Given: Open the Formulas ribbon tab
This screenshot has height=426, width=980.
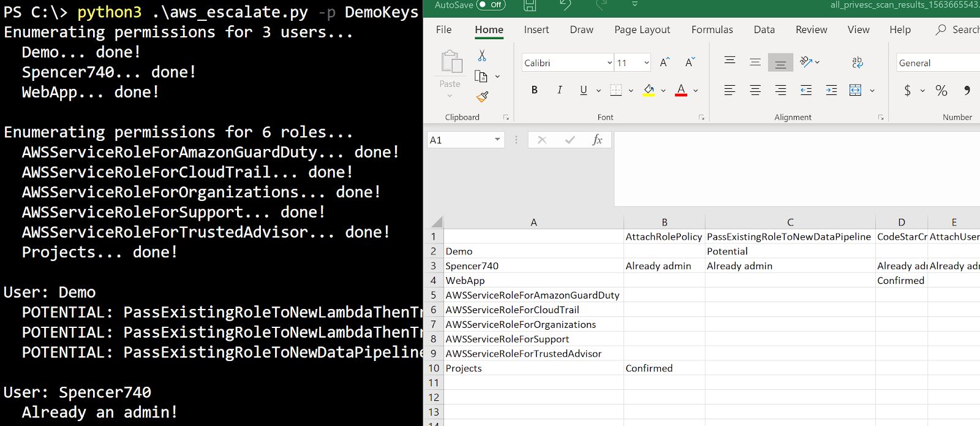Looking at the screenshot, I should click(712, 29).
